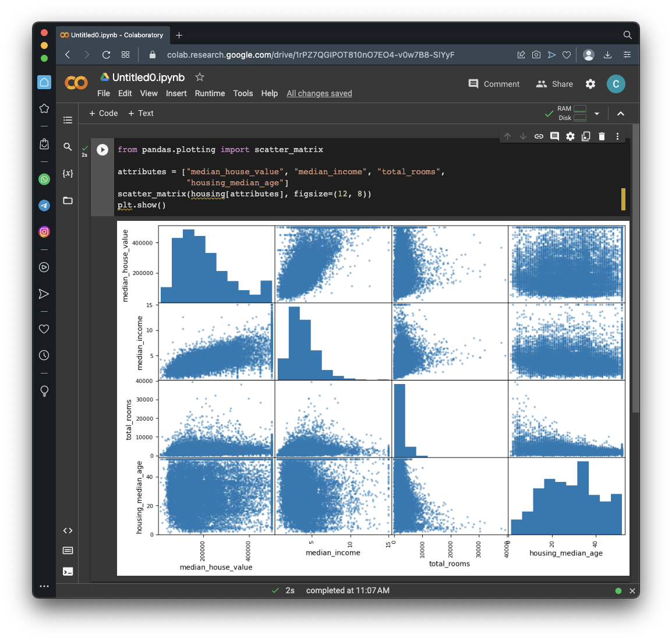Open the table of contents panel
Viewport: 672px width, 641px height.
pyautogui.click(x=68, y=120)
